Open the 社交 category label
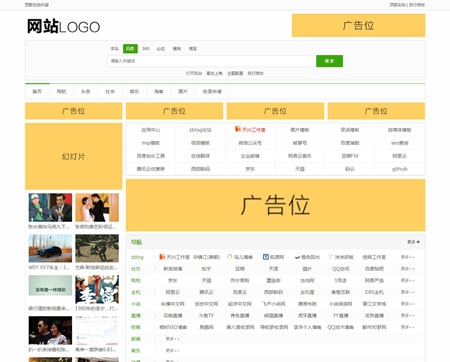450x362 pixels. [136, 269]
